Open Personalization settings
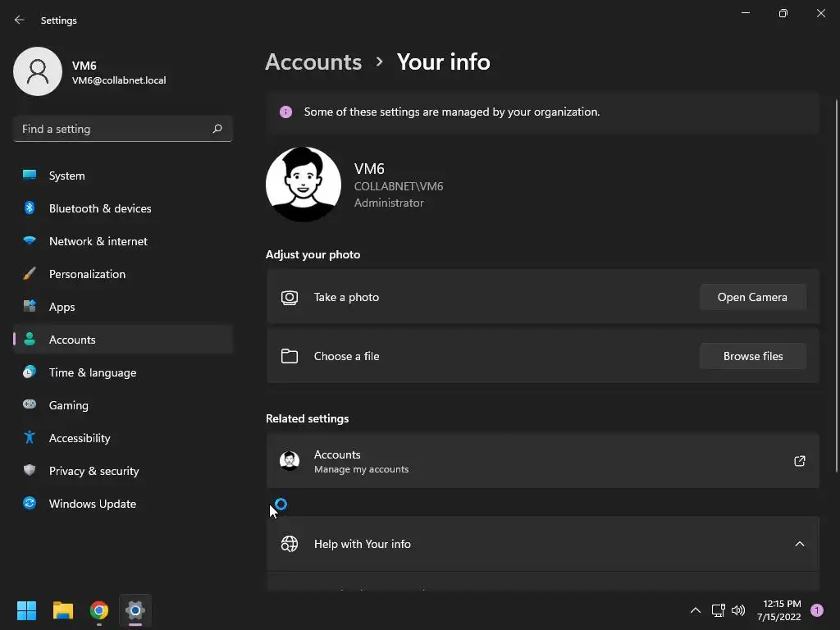Image resolution: width=840 pixels, height=630 pixels. 87,274
